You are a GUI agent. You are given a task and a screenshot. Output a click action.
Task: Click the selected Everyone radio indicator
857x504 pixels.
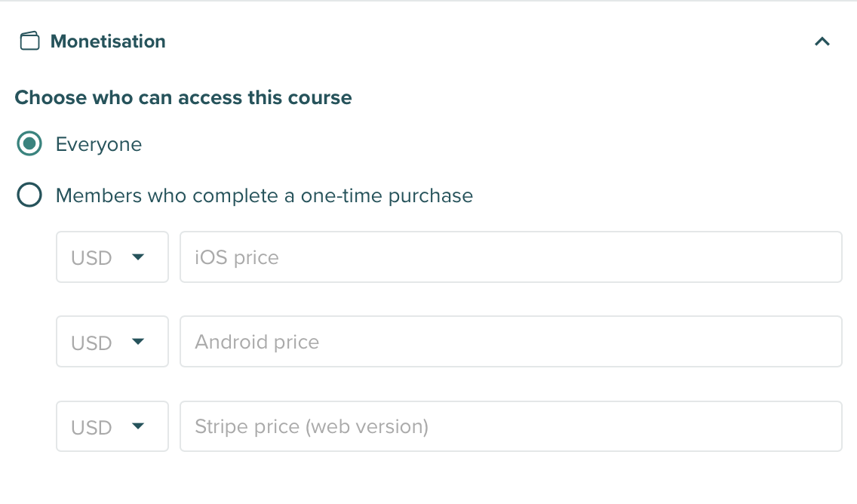pyautogui.click(x=28, y=143)
